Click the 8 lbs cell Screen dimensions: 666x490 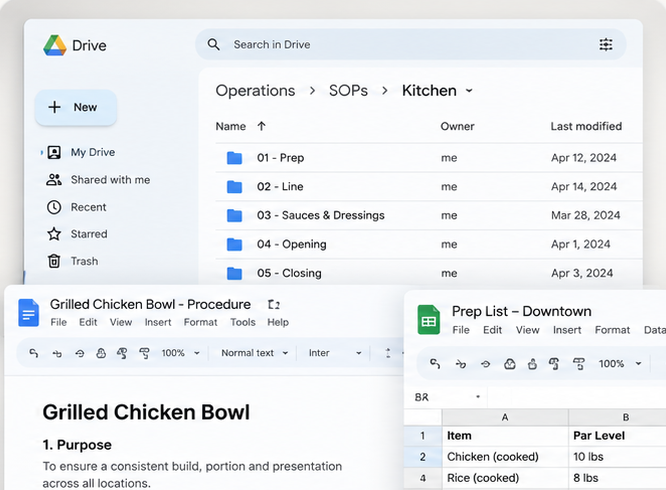(x=618, y=478)
